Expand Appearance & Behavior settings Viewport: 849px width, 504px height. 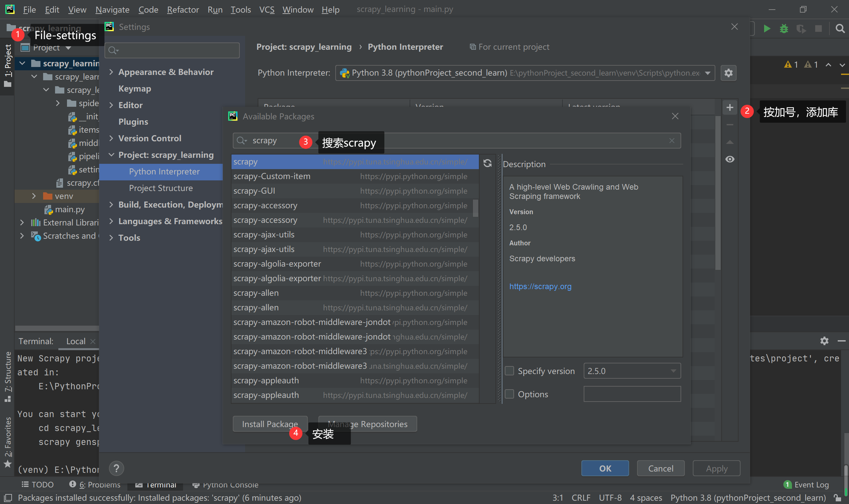(111, 72)
